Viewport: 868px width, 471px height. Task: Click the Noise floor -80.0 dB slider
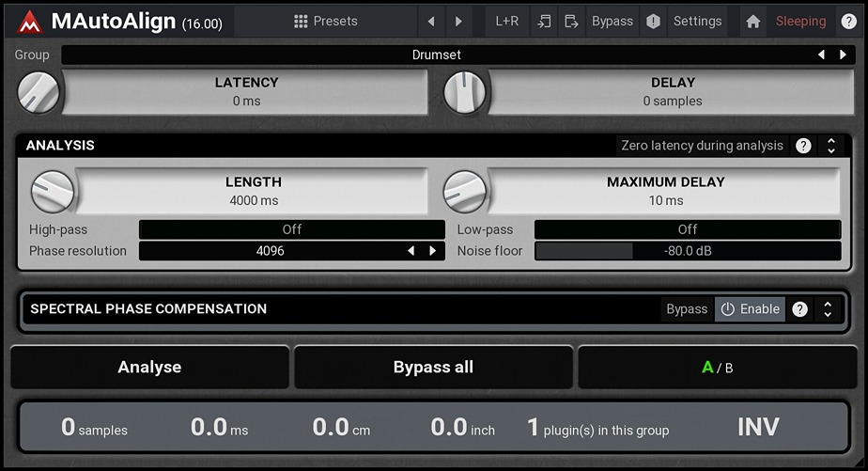(x=688, y=251)
